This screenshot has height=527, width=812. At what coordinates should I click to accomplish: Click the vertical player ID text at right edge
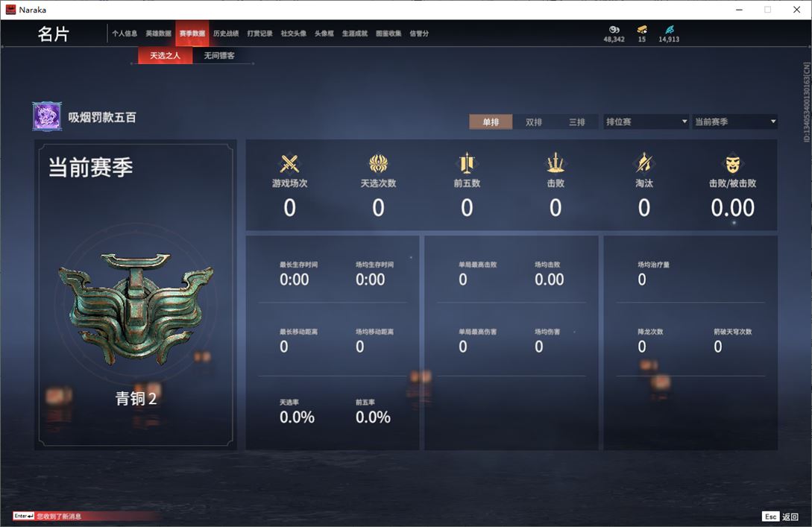806,102
